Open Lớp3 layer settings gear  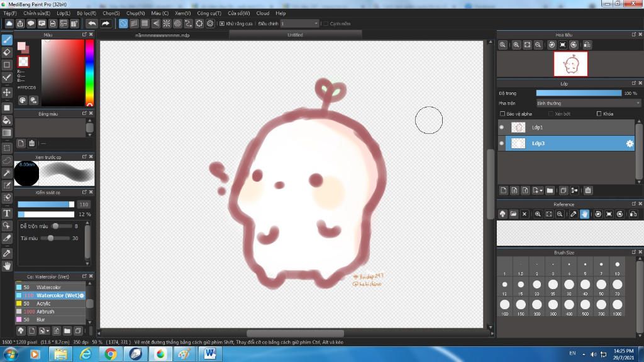[630, 143]
